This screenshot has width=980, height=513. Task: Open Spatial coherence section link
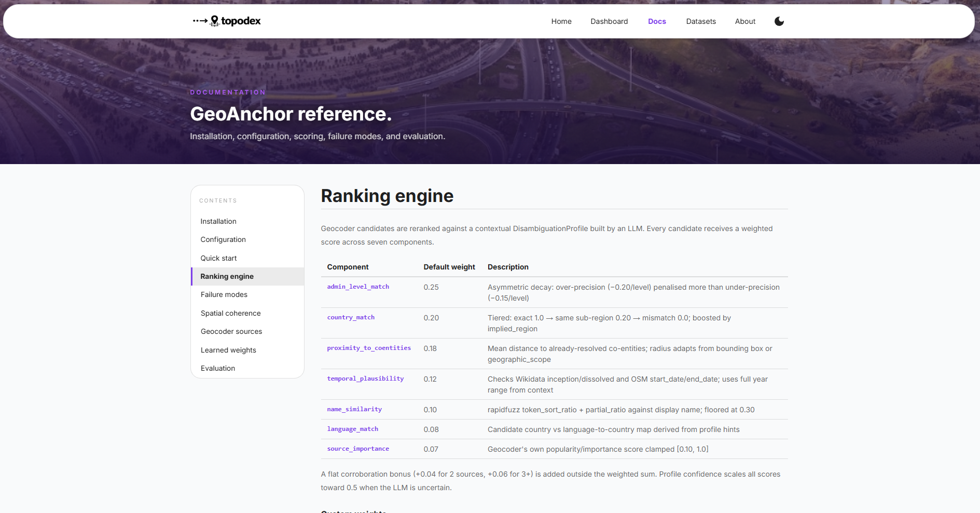pyautogui.click(x=247, y=313)
